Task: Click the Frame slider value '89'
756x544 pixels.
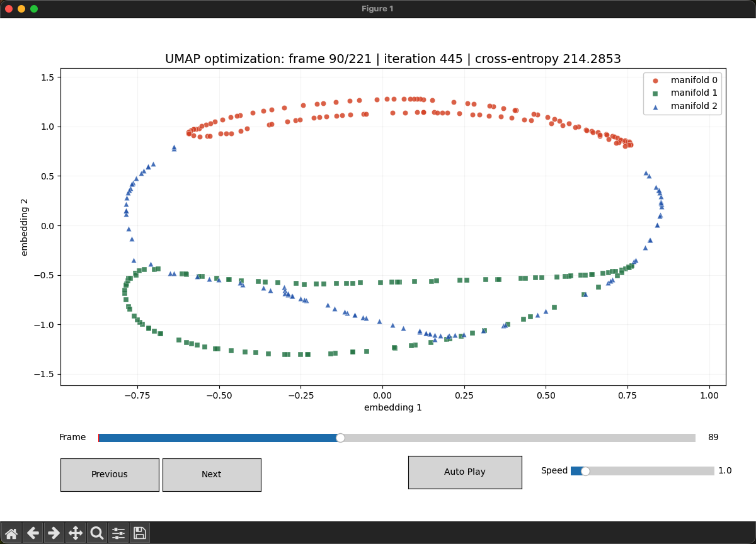Action: 713,437
